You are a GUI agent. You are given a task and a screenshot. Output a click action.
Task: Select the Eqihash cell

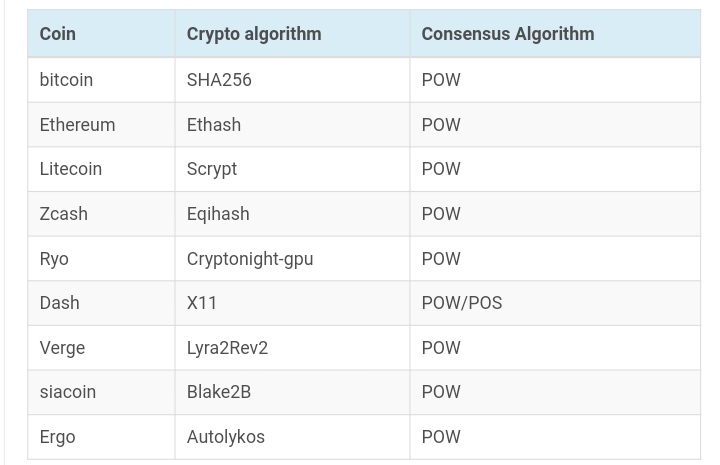click(218, 214)
